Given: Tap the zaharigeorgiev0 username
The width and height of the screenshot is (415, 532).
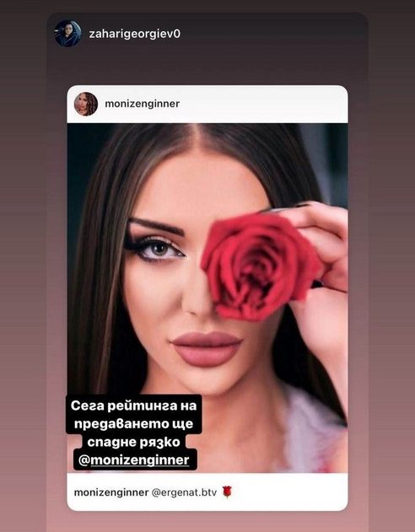Looking at the screenshot, I should point(135,34).
